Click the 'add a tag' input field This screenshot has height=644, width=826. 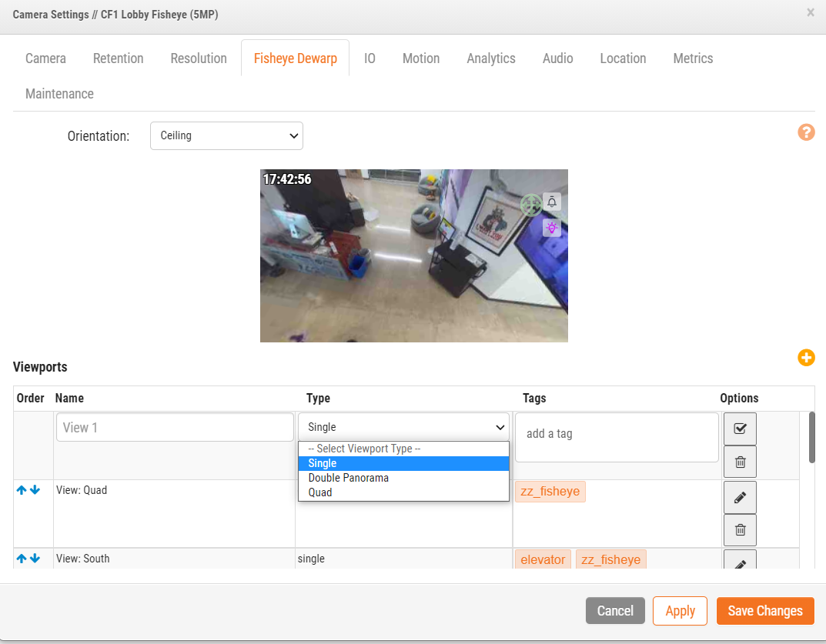(x=617, y=438)
